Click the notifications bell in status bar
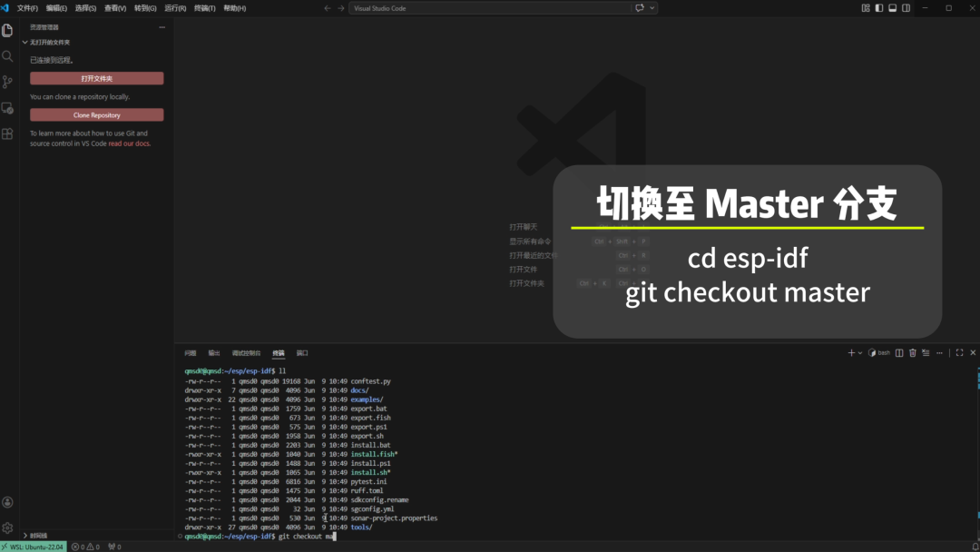This screenshot has height=552, width=980. 975,547
